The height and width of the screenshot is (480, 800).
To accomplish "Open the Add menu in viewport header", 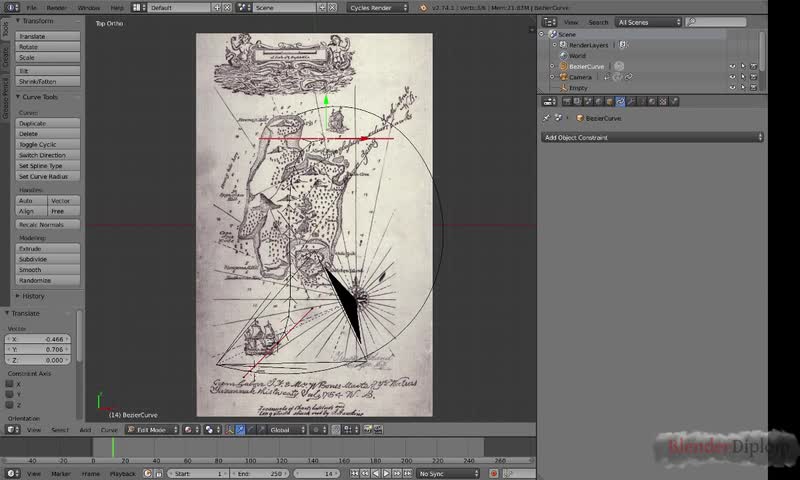I will click(x=85, y=430).
